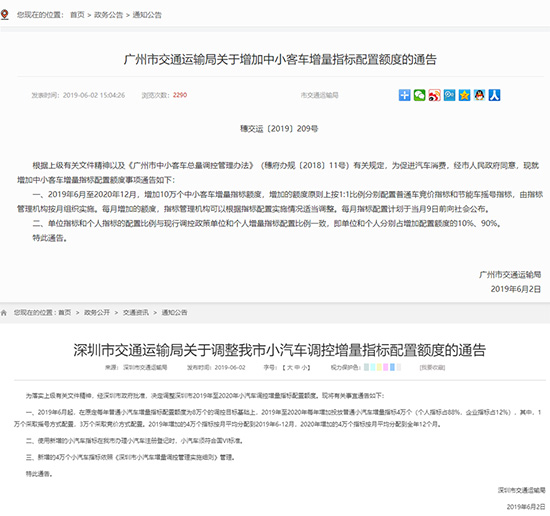Pick the cyan eye protection color swatch

(x=373, y=367)
